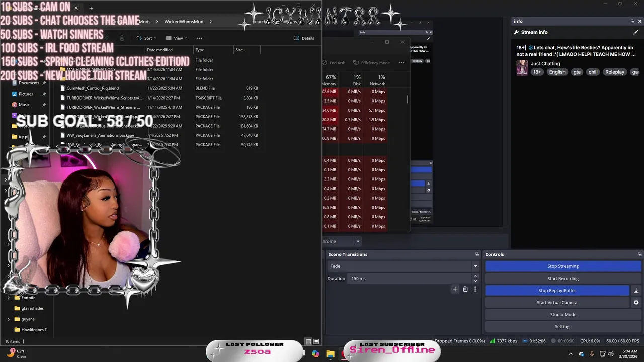Sort by Type column header
This screenshot has width=644, height=362.
[x=214, y=50]
